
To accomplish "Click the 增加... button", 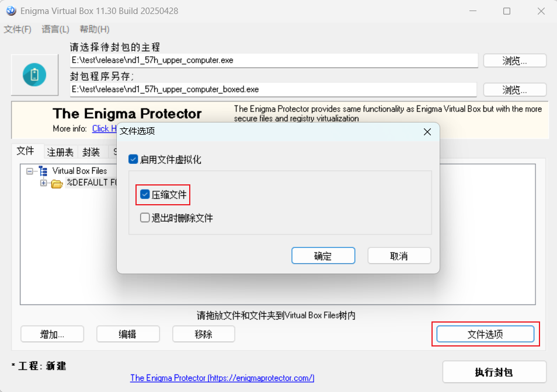I will point(52,334).
